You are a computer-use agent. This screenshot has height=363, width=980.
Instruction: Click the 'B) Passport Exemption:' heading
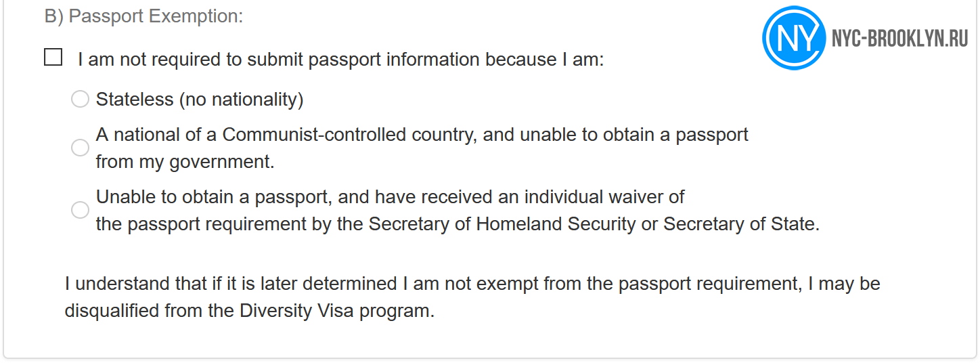[x=143, y=16]
